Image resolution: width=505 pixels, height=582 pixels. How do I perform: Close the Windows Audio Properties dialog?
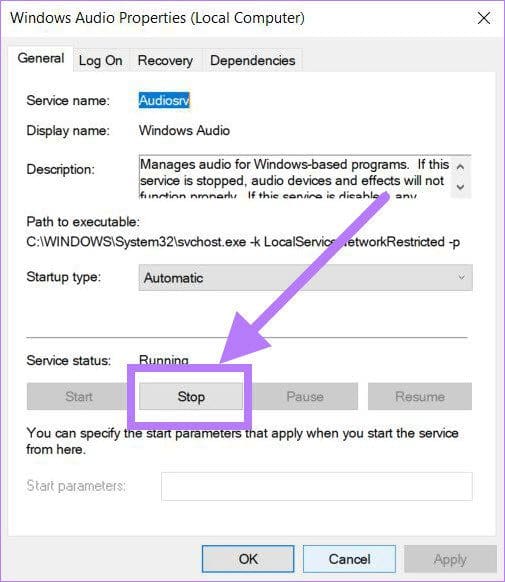pyautogui.click(x=483, y=18)
